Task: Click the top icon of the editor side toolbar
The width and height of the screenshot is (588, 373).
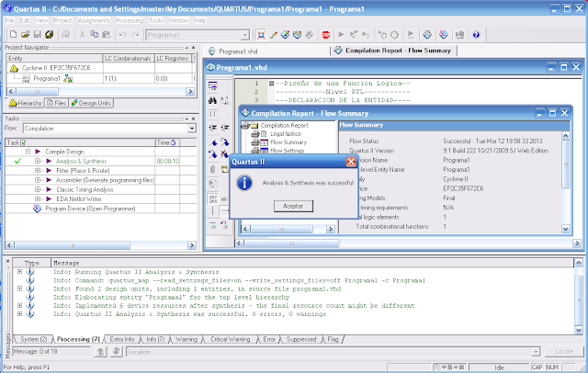Action: pyautogui.click(x=212, y=86)
